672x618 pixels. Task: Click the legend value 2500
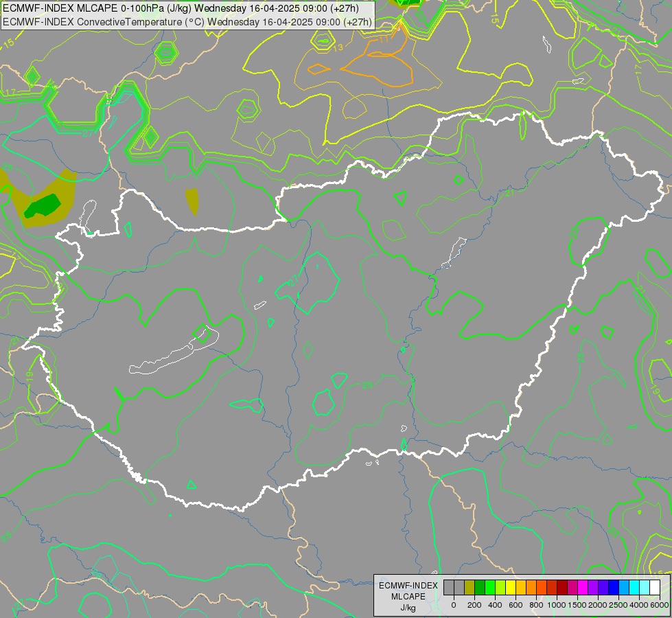[x=618, y=605]
